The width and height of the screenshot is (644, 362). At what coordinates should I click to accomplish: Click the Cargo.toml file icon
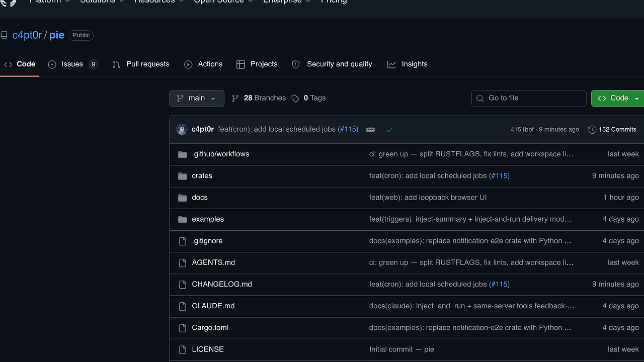click(183, 328)
